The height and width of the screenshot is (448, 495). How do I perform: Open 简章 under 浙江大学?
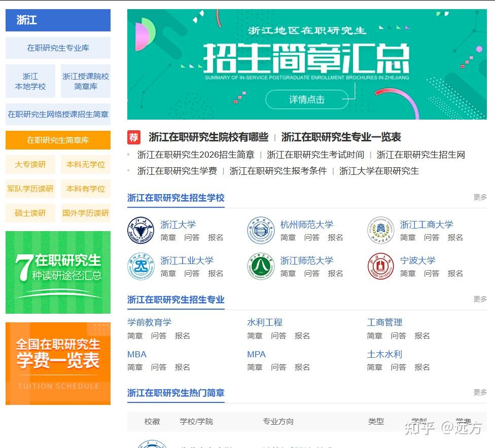pyautogui.click(x=168, y=237)
